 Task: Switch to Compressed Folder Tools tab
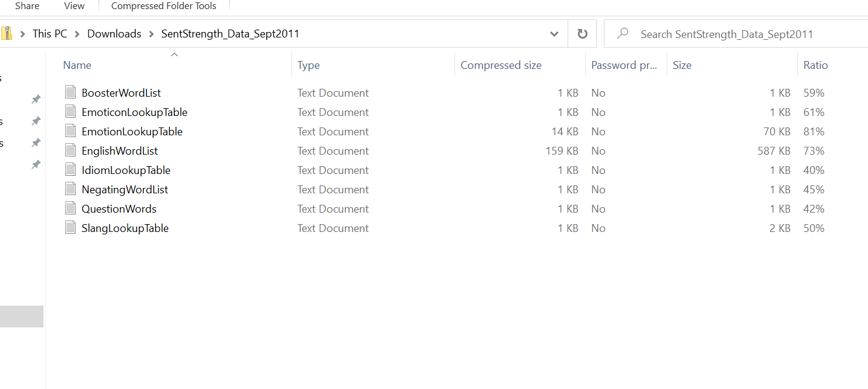click(164, 6)
